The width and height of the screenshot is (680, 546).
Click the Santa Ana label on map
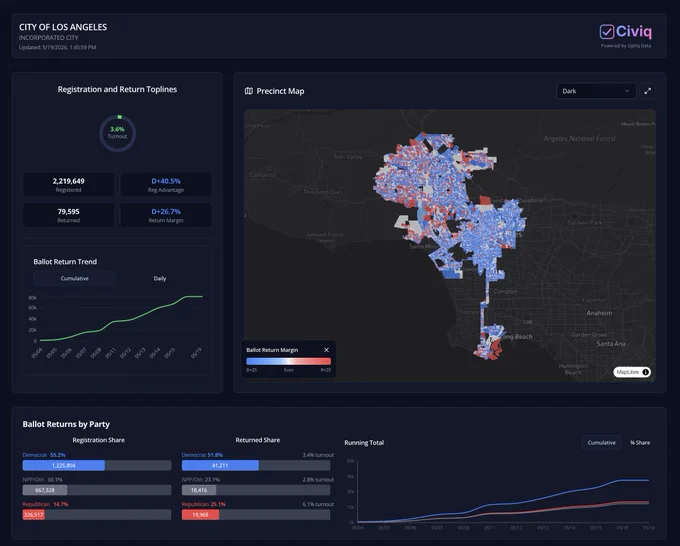click(x=611, y=343)
